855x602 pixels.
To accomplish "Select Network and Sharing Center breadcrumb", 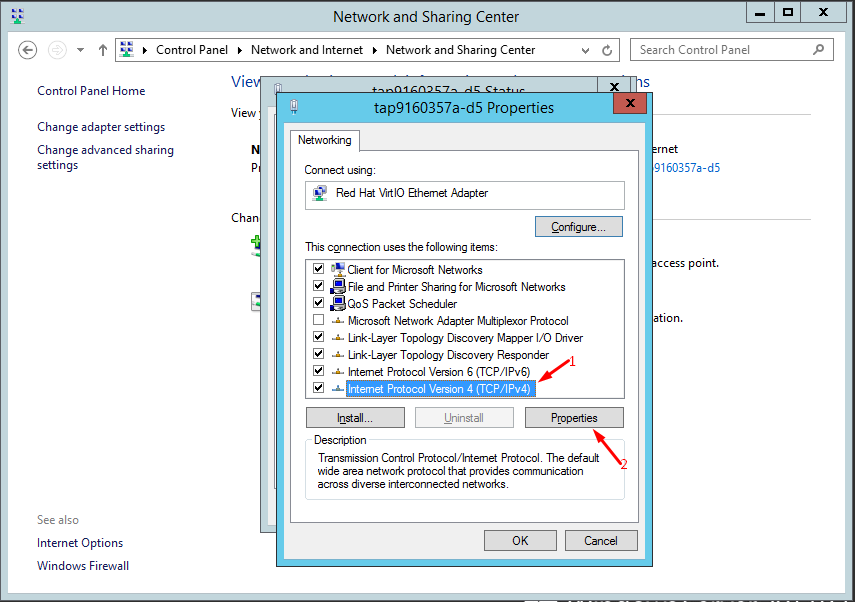I will point(460,50).
